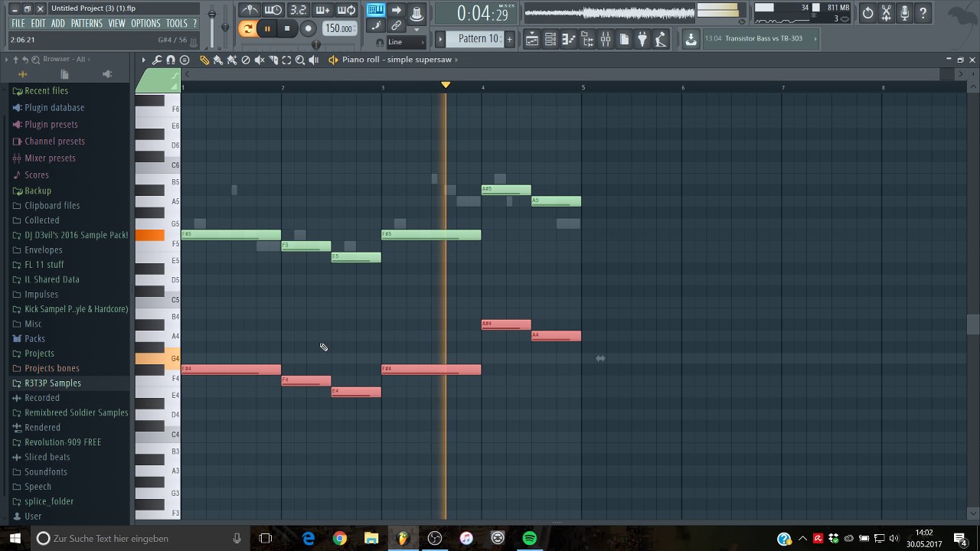The image size is (980, 551).
Task: Open the Playlist window icon
Action: 532,40
